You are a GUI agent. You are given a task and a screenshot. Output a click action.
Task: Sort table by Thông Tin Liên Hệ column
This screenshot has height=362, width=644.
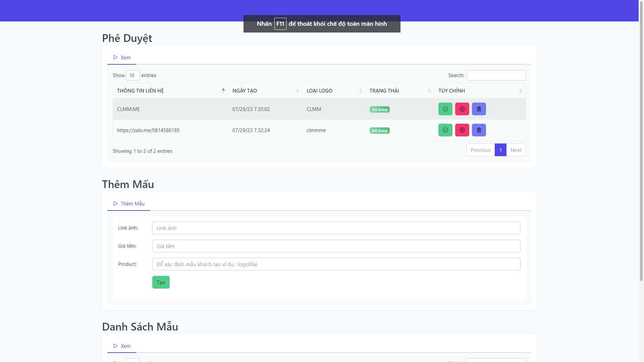[x=140, y=91]
